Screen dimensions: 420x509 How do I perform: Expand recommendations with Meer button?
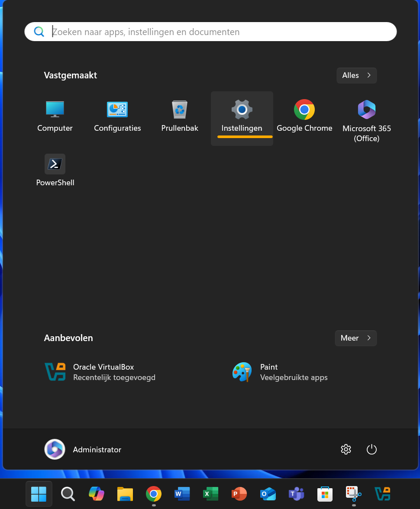coord(356,338)
